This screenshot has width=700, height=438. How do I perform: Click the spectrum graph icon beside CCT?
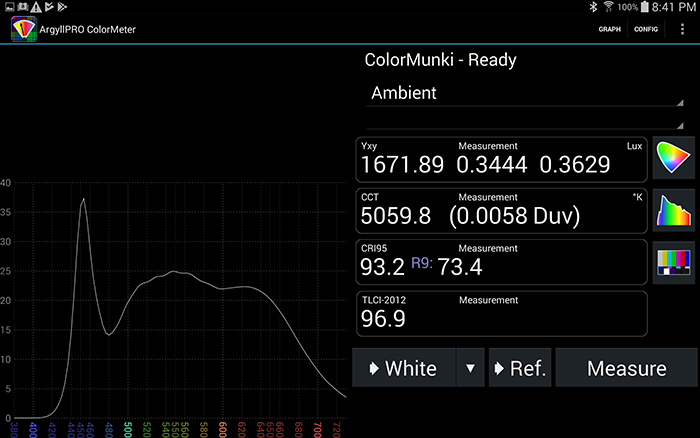[x=673, y=211]
